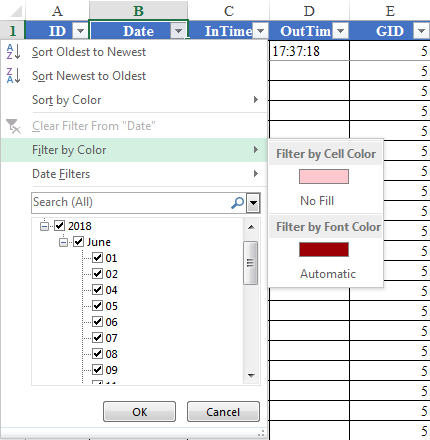
Task: Filter by the dark red font color swatch
Action: coord(324,250)
